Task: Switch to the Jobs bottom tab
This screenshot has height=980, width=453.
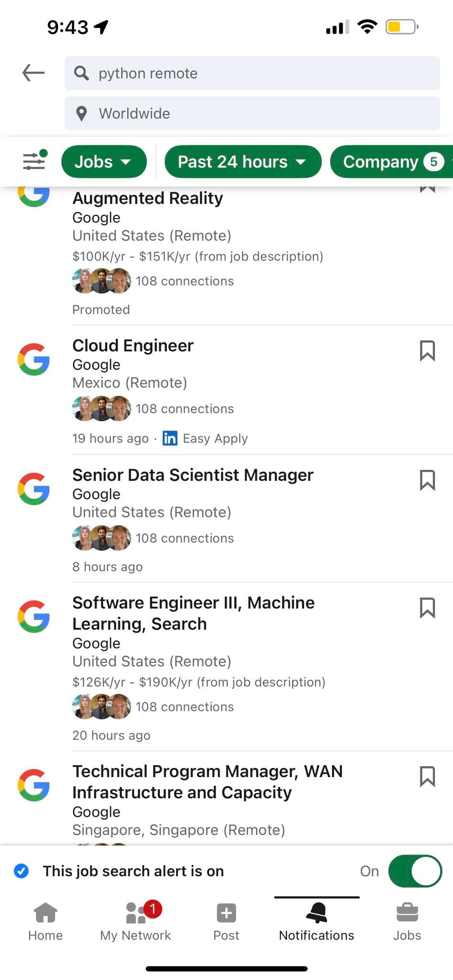Action: pos(407,922)
